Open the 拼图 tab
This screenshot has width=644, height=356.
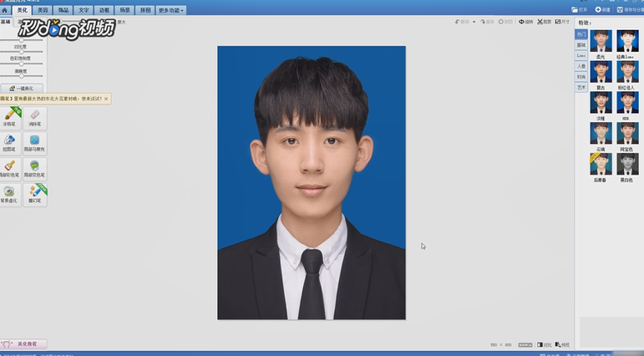tap(145, 10)
